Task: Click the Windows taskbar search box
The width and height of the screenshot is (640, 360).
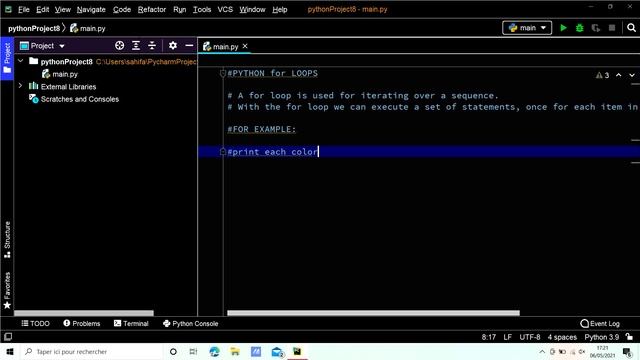Action: click(91, 351)
